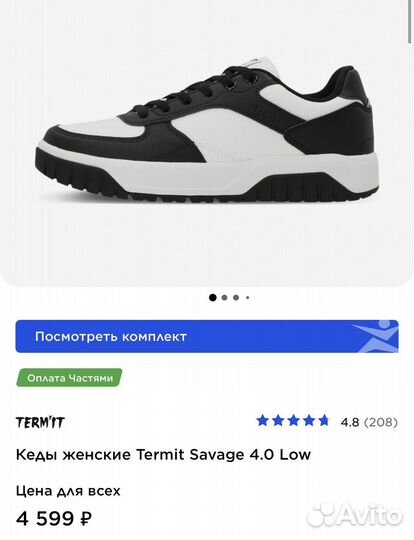This screenshot has width=414, height=540.
Task: Switch to the third image dot
Action: point(236,298)
